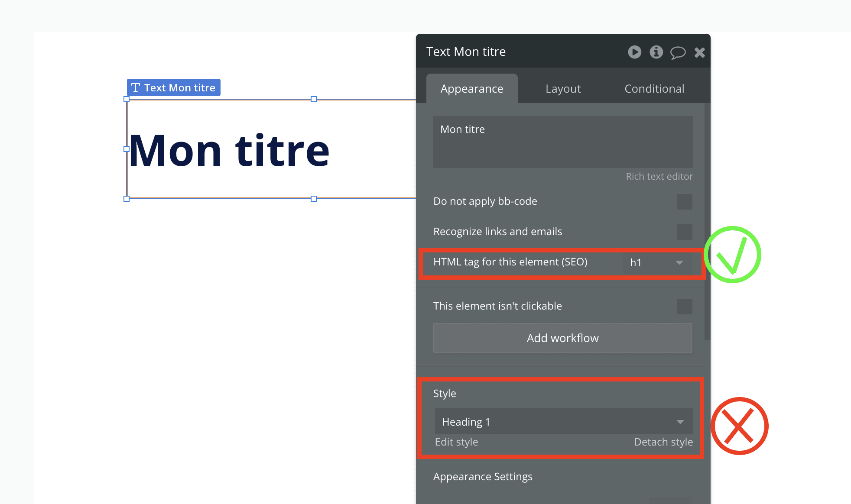This screenshot has height=504, width=851.
Task: Open the element info icon
Action: pos(656,52)
